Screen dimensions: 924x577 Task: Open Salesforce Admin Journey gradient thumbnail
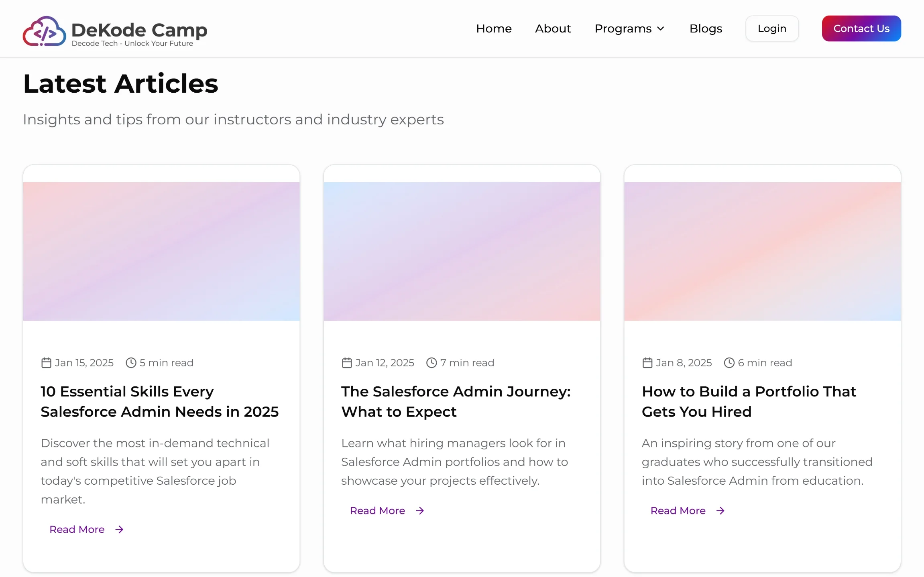tap(462, 252)
